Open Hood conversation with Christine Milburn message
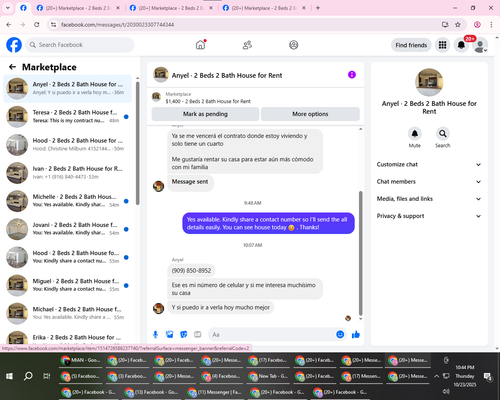This screenshot has width=500, height=400. tap(67, 145)
